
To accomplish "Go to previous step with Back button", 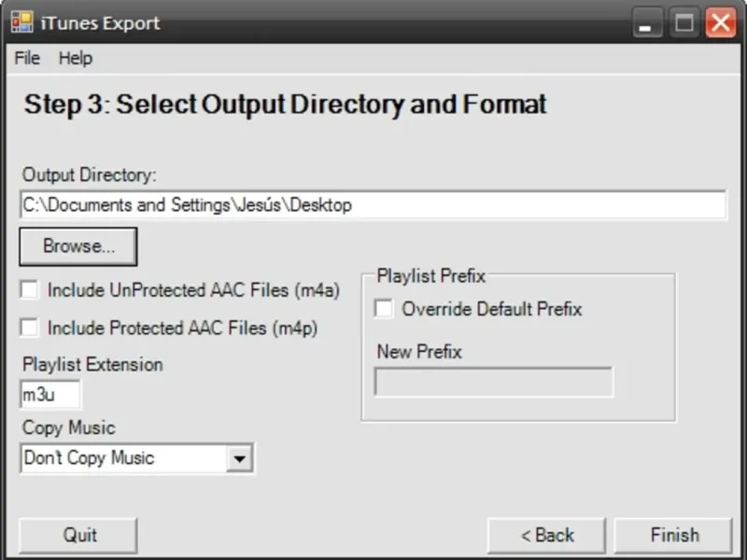I will click(548, 535).
